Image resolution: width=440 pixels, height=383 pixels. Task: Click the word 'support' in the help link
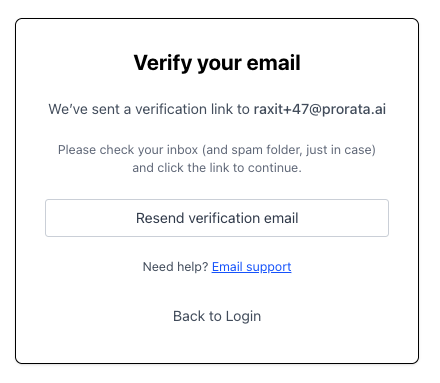269,267
